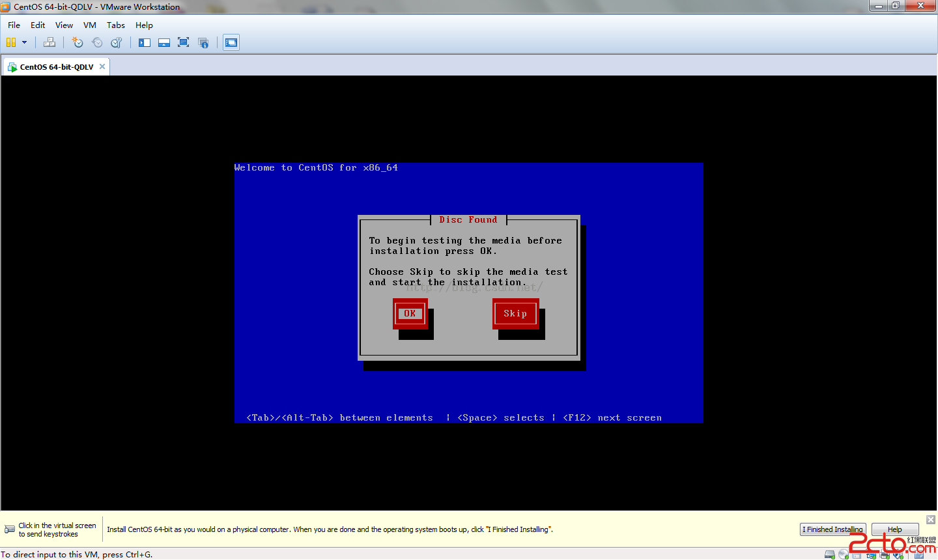Click the 'Disc Found' dialog title
938x560 pixels.
pos(468,220)
